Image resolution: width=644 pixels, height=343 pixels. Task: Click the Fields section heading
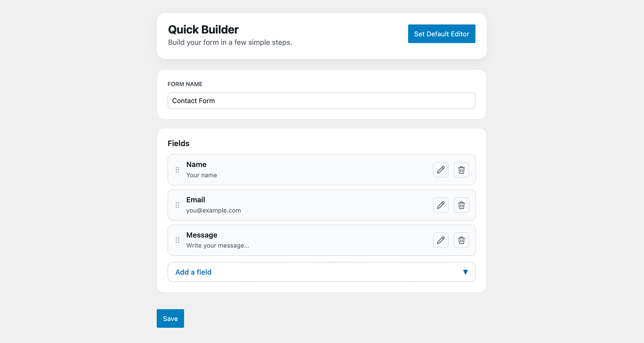point(179,143)
